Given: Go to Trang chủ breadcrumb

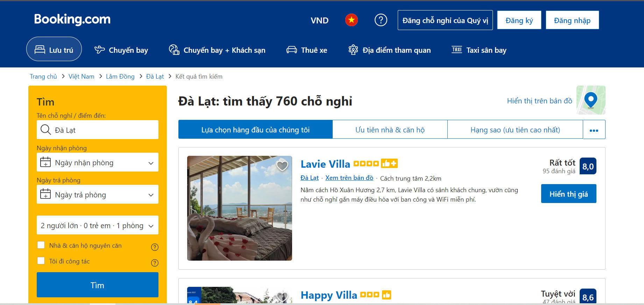Looking at the screenshot, I should click(43, 76).
